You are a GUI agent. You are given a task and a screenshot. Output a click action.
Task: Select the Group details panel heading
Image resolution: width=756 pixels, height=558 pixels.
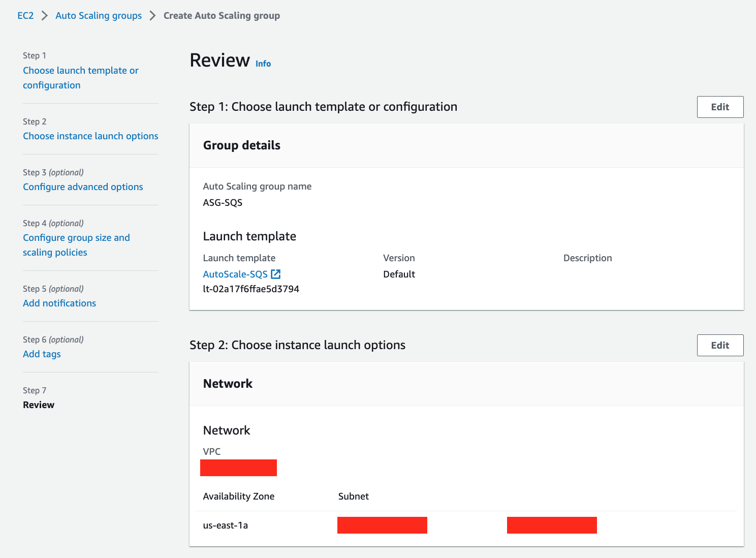(x=241, y=145)
